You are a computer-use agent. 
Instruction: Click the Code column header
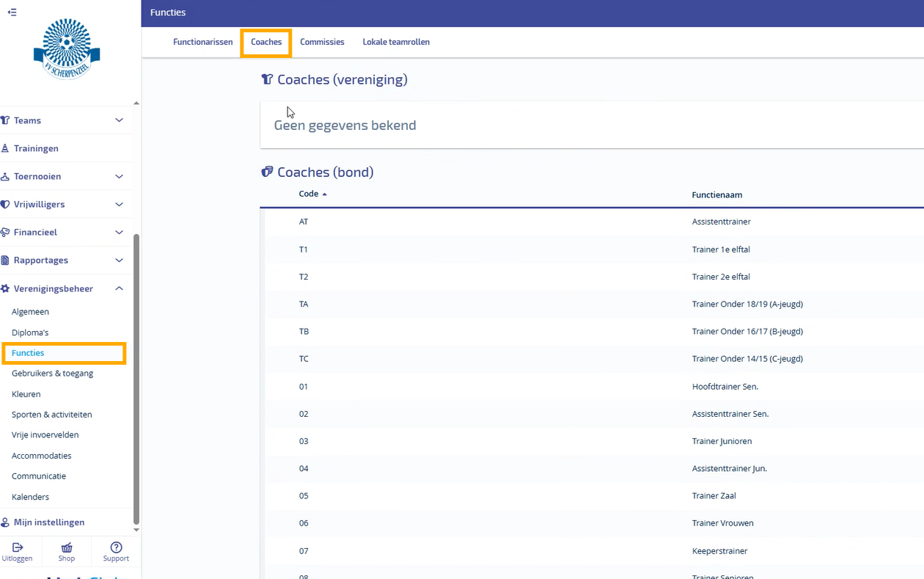[x=309, y=194]
